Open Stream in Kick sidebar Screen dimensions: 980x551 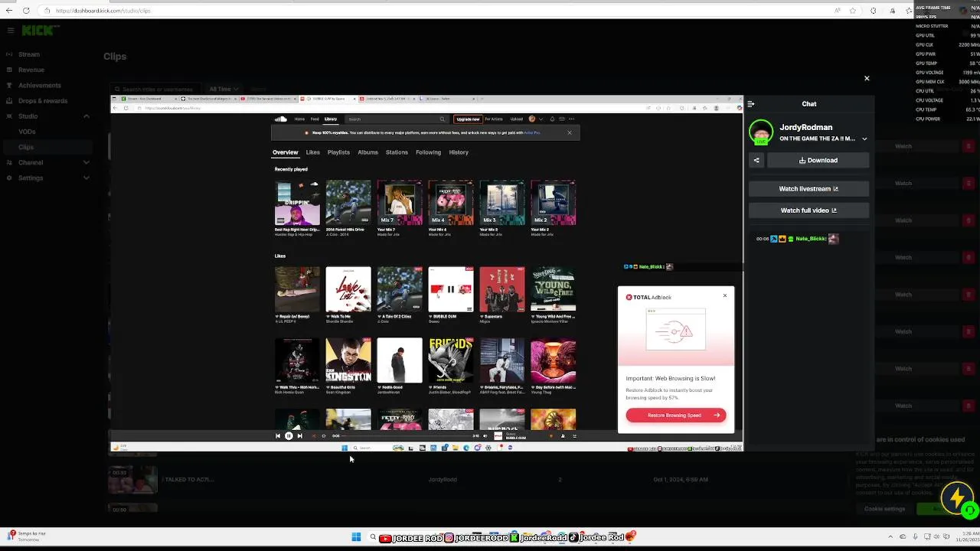click(29, 54)
